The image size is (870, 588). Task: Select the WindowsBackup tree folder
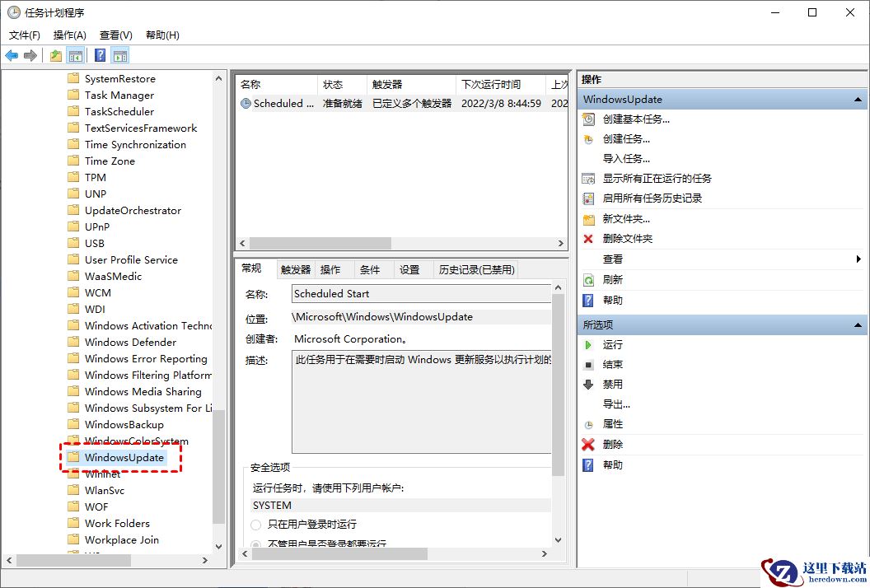pos(124,425)
